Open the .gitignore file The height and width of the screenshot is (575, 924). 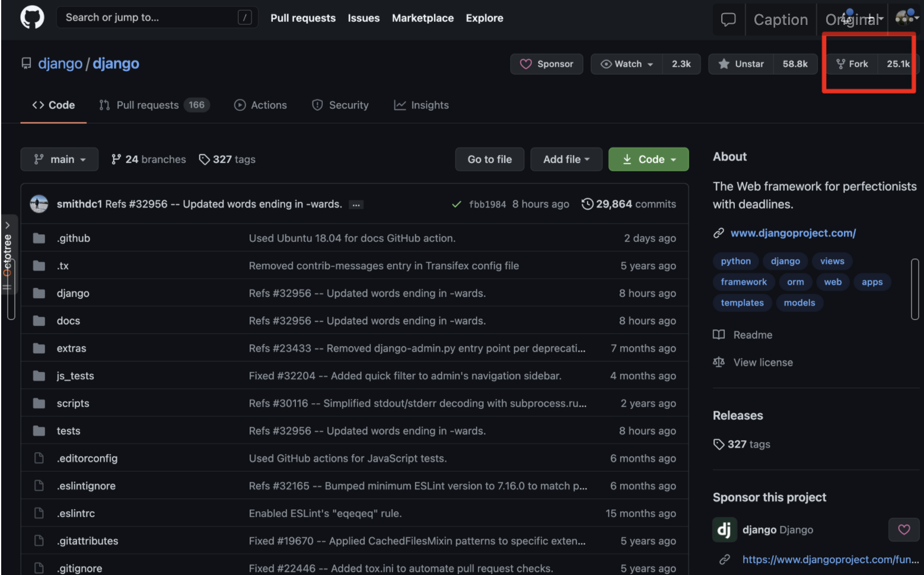79,568
